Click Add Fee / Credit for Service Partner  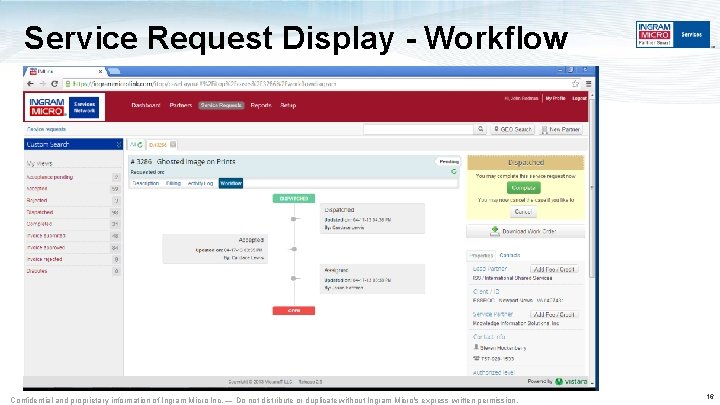(554, 315)
